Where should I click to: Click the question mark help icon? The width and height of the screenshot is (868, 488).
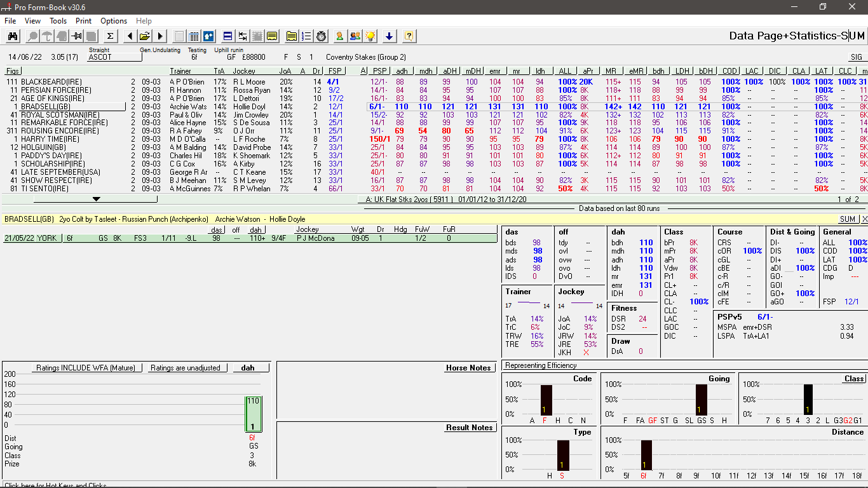[x=409, y=36]
